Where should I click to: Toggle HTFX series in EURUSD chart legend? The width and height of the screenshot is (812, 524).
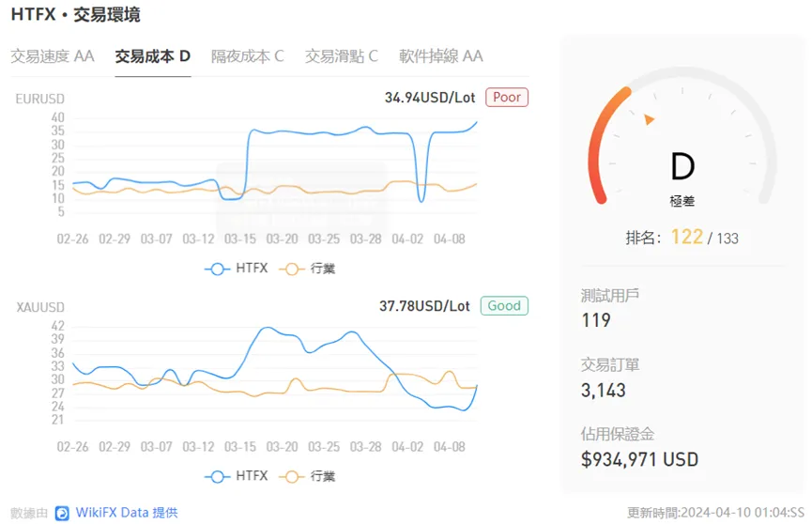(x=237, y=269)
